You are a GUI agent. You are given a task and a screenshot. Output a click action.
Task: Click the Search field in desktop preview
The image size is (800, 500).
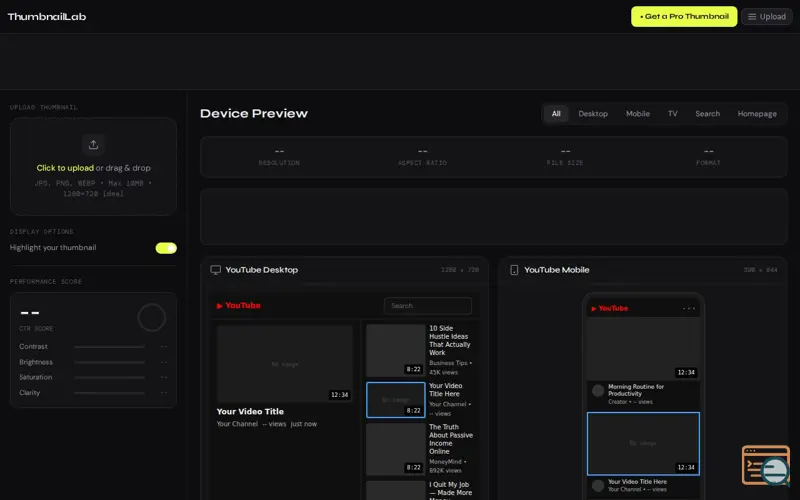pos(428,306)
